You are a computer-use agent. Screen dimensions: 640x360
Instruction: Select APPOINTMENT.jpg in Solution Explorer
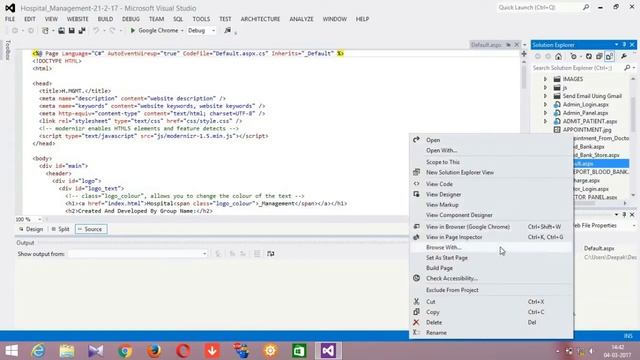[x=587, y=130]
